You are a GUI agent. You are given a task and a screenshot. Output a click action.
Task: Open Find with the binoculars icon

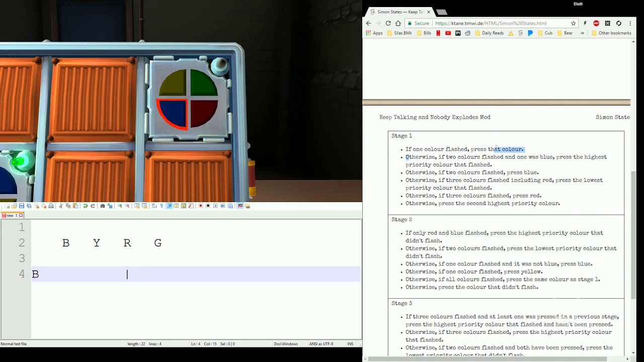[x=103, y=206]
